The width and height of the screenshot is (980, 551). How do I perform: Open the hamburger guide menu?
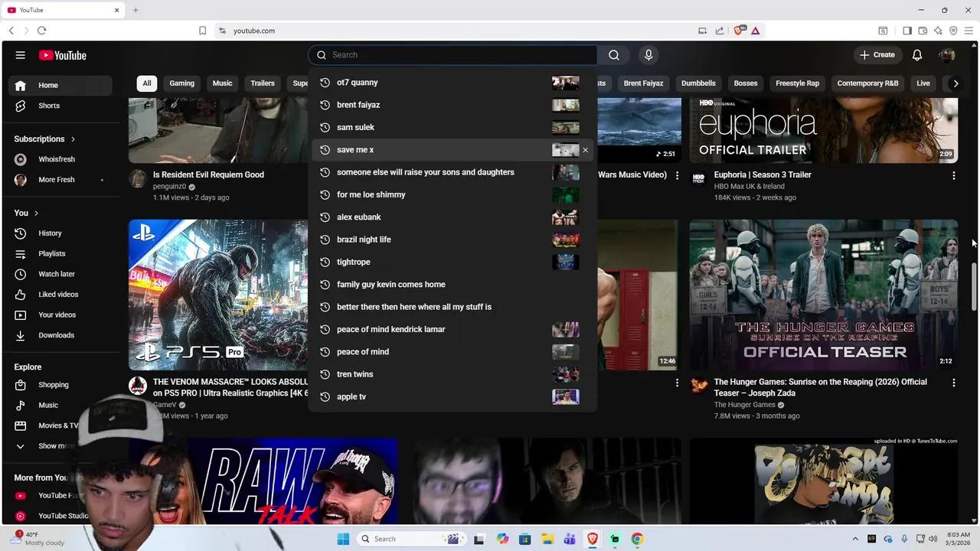pos(21,54)
